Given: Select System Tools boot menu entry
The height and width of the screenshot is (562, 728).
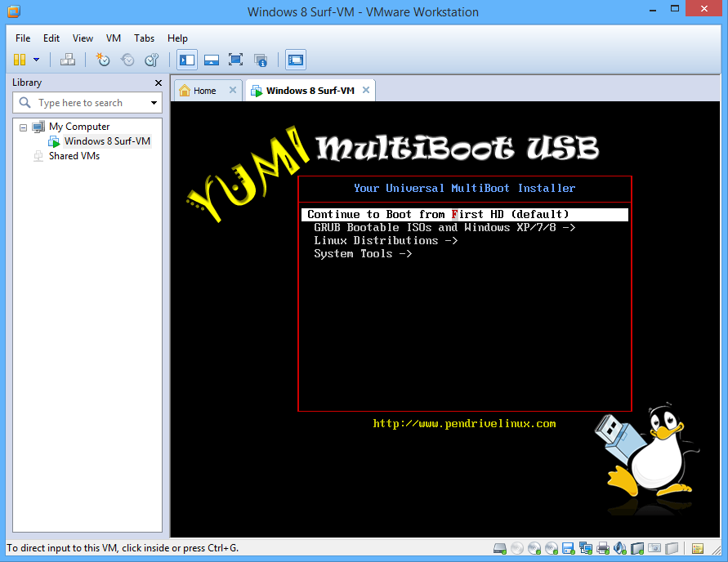Looking at the screenshot, I should tap(363, 253).
